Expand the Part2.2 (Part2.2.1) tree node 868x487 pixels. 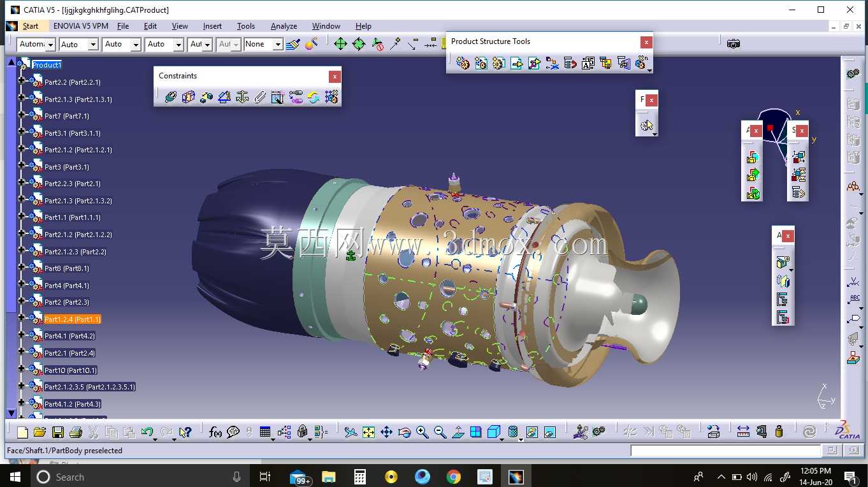pyautogui.click(x=21, y=81)
